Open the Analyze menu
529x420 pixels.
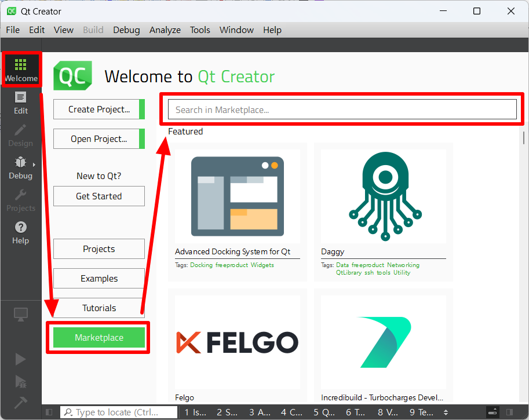point(165,30)
